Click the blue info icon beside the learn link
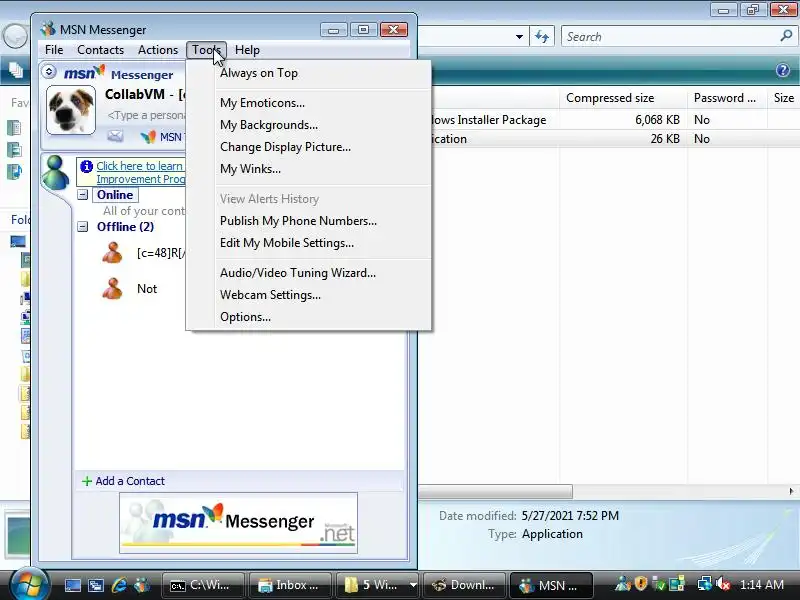This screenshot has width=800, height=600. click(x=86, y=166)
